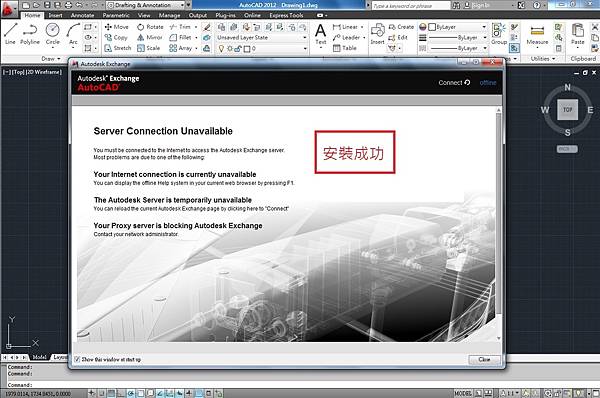Click the Create block tool
Image resolution: width=600 pixels, height=398 pixels.
tap(401, 27)
